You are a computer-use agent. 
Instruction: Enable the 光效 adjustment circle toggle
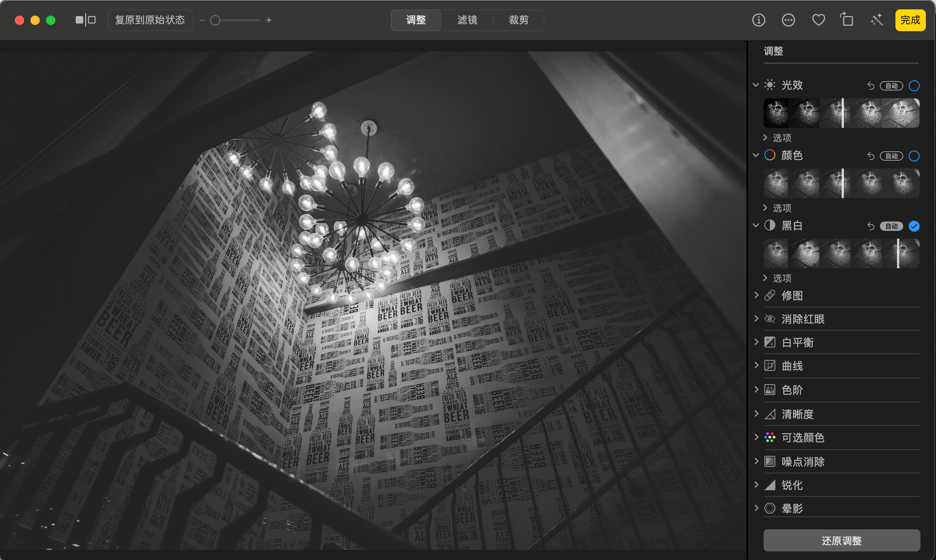914,86
